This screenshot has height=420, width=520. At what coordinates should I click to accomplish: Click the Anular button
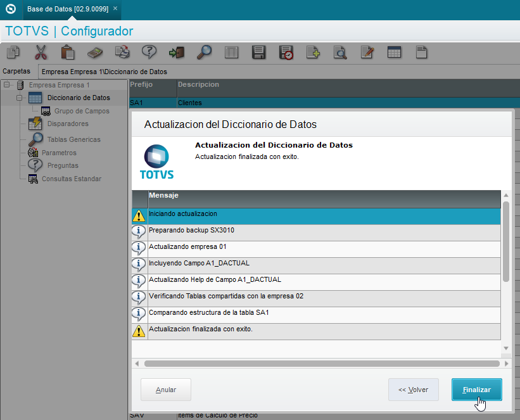(166, 390)
